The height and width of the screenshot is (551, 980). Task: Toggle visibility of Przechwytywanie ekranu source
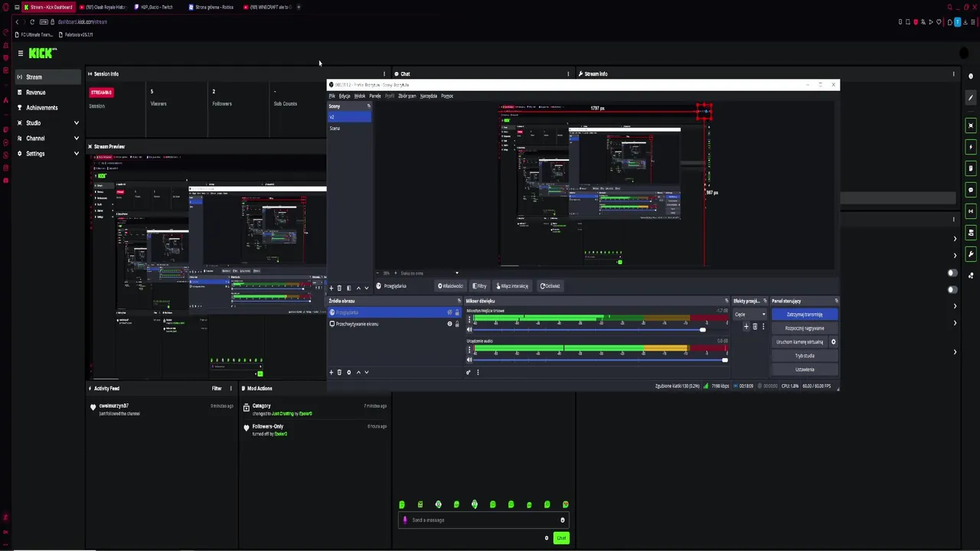click(449, 324)
